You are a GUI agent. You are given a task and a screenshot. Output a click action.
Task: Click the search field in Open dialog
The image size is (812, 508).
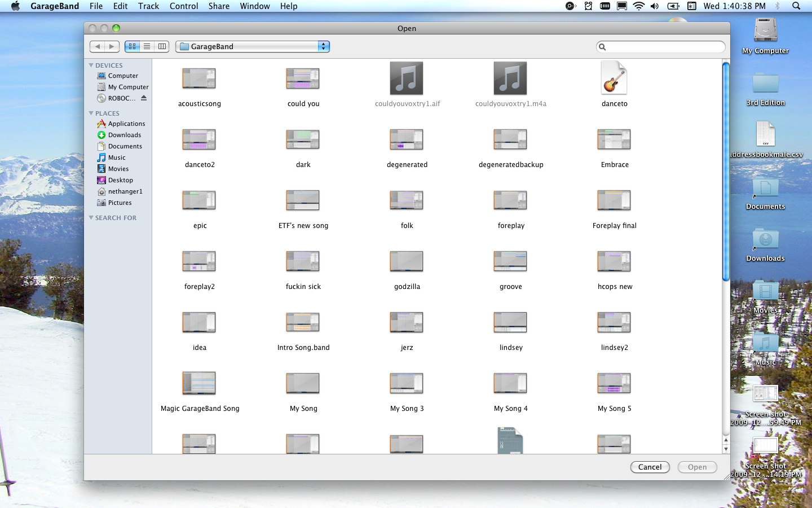[x=660, y=47]
